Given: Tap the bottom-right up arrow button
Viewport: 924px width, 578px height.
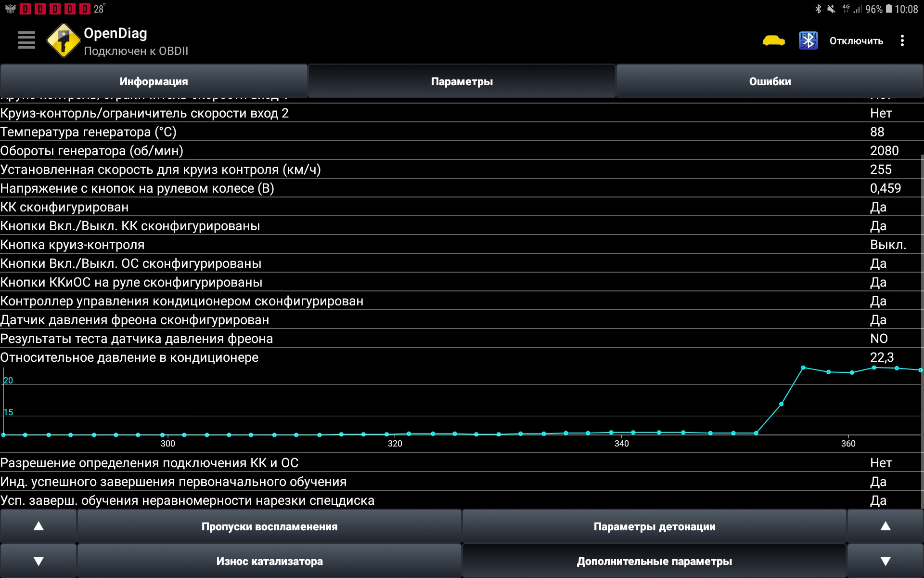Looking at the screenshot, I should click(885, 526).
